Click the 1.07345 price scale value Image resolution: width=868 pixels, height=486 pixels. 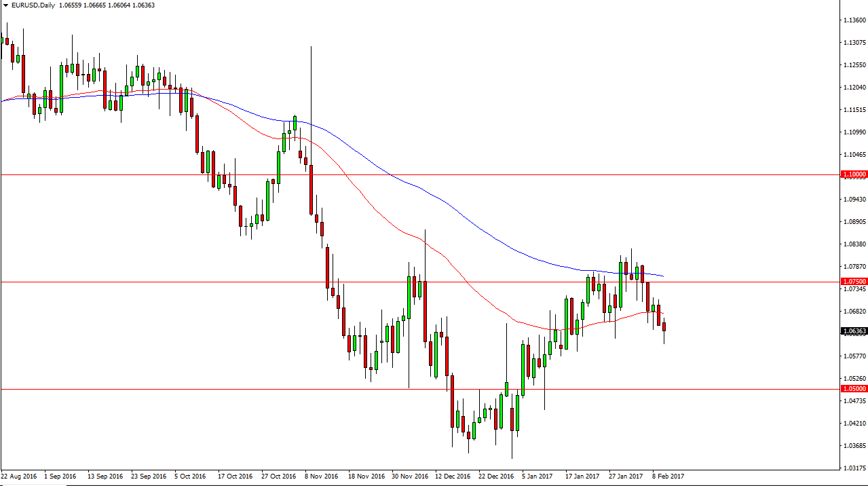(854, 289)
